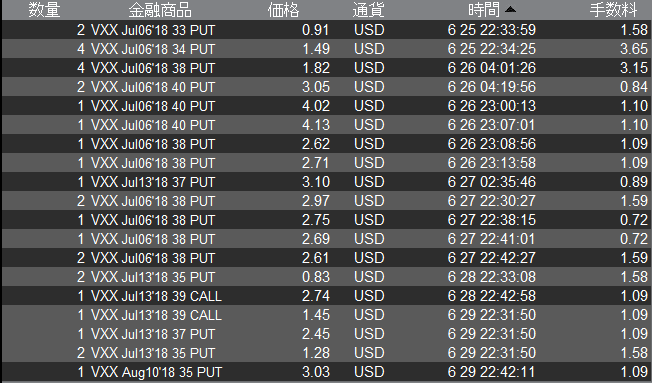
Task: Select the VXX Jul13'18 37 PUT at 3.10
Action: coord(326,182)
